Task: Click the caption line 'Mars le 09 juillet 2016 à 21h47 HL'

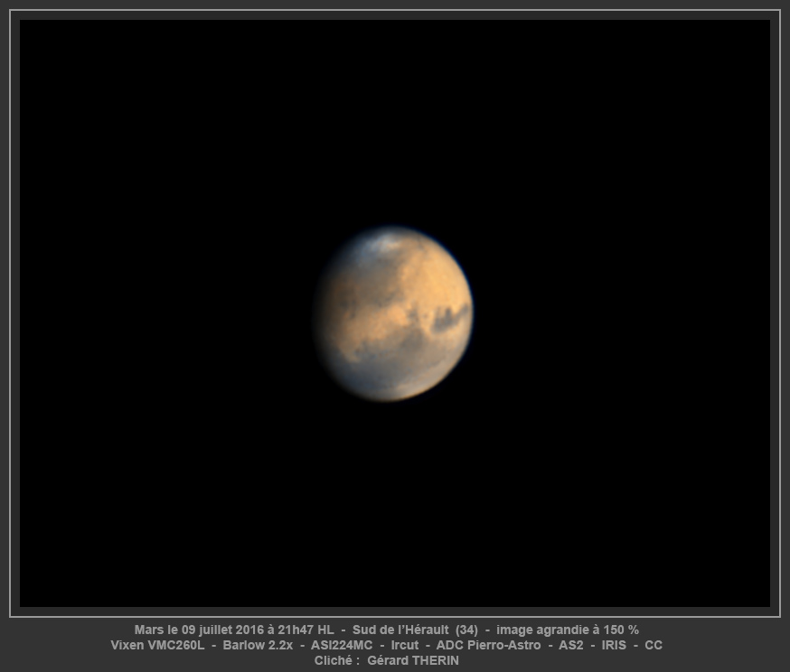Action: (234, 630)
